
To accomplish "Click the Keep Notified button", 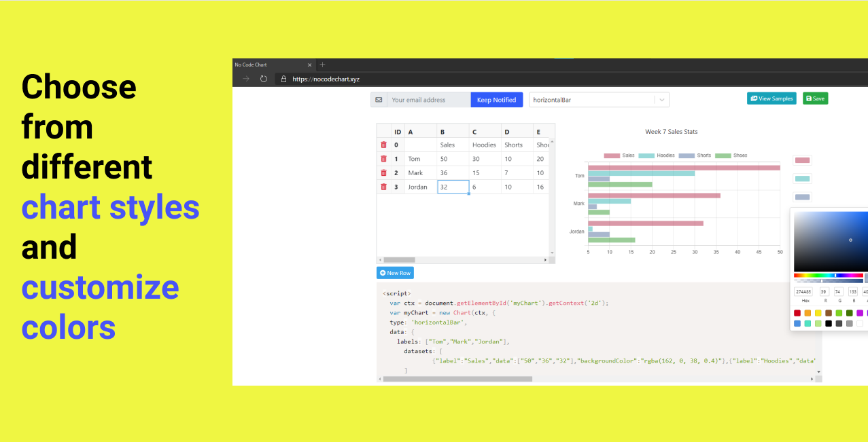I will click(496, 100).
